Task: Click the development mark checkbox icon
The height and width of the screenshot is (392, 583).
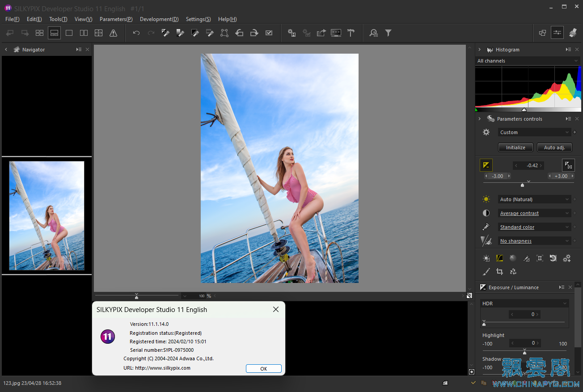Action: (x=269, y=33)
